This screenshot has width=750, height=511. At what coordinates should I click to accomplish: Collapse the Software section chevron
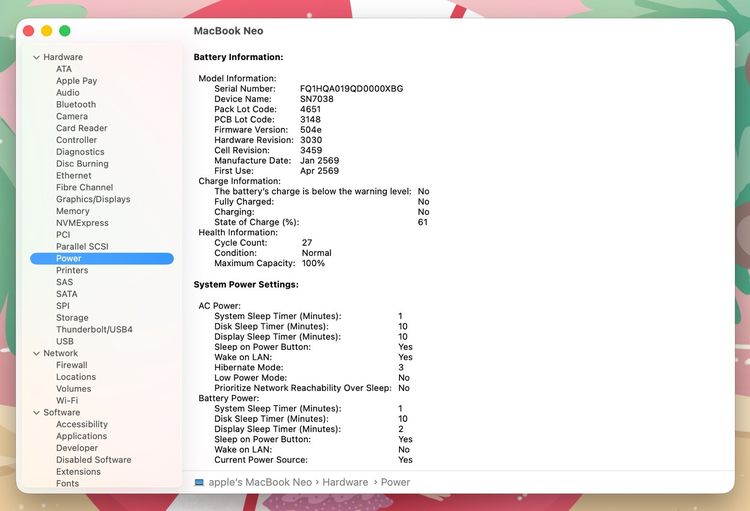pyautogui.click(x=36, y=412)
